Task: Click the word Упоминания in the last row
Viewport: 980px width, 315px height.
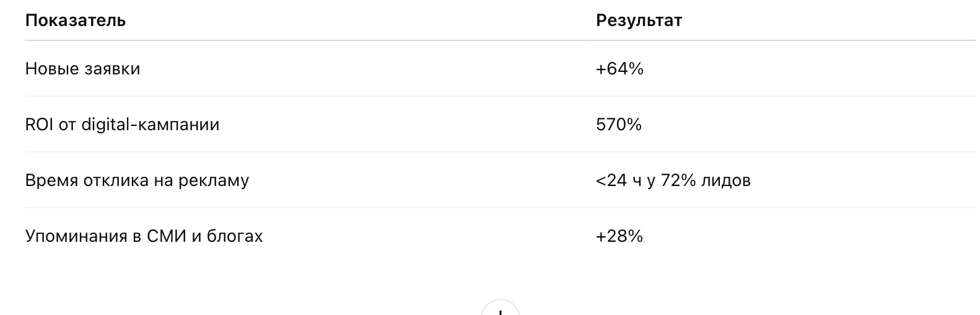Action: tap(76, 236)
